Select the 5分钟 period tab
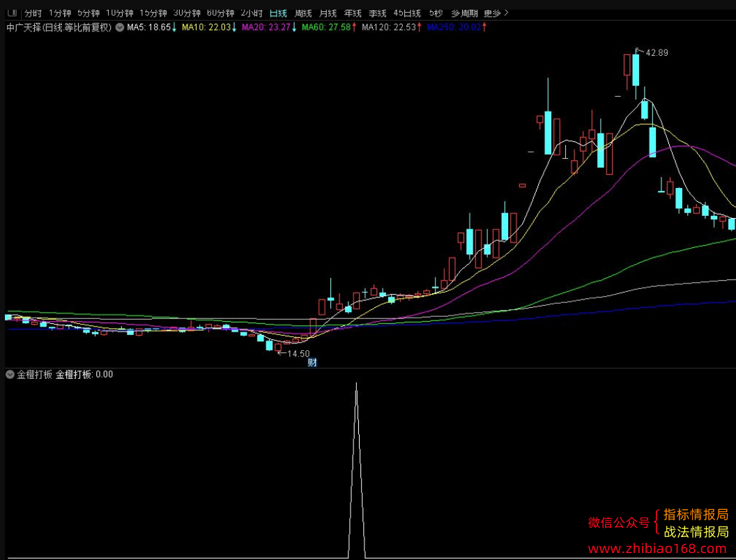 tap(89, 13)
